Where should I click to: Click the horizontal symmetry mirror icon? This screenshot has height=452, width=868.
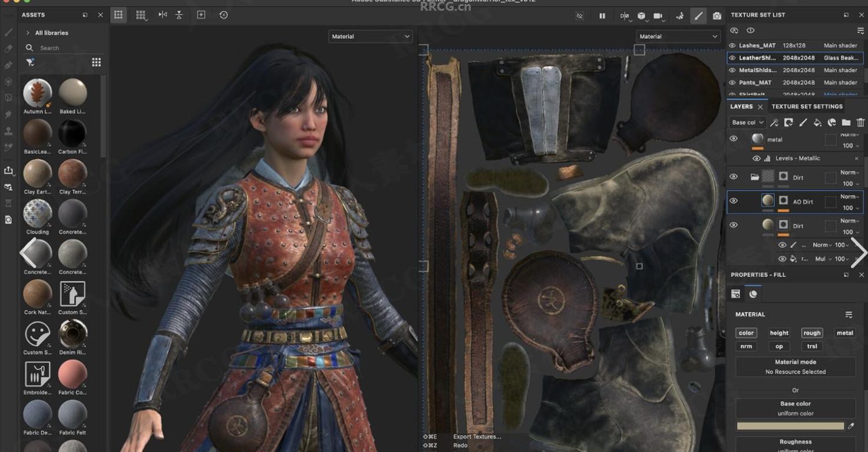(x=163, y=15)
